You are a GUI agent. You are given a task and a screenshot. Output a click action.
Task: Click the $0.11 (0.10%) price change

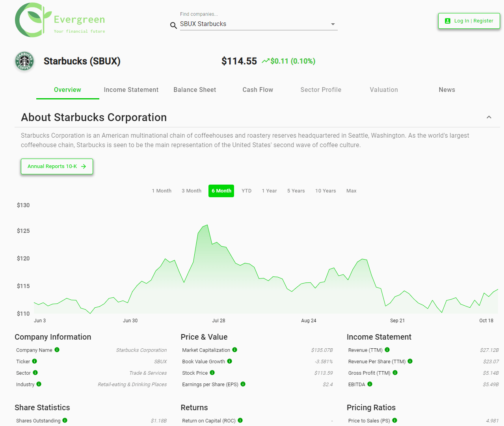tap(293, 61)
